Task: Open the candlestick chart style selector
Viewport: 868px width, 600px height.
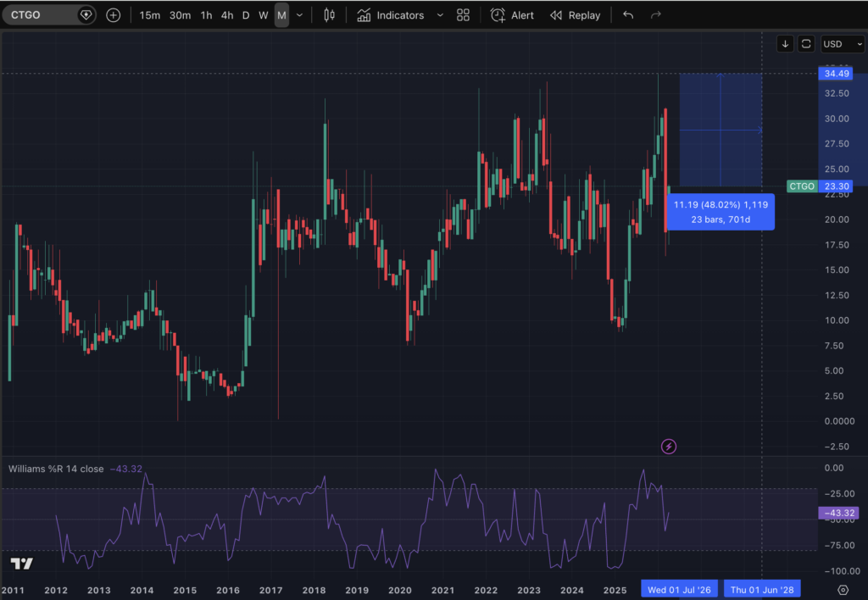Action: click(x=329, y=15)
